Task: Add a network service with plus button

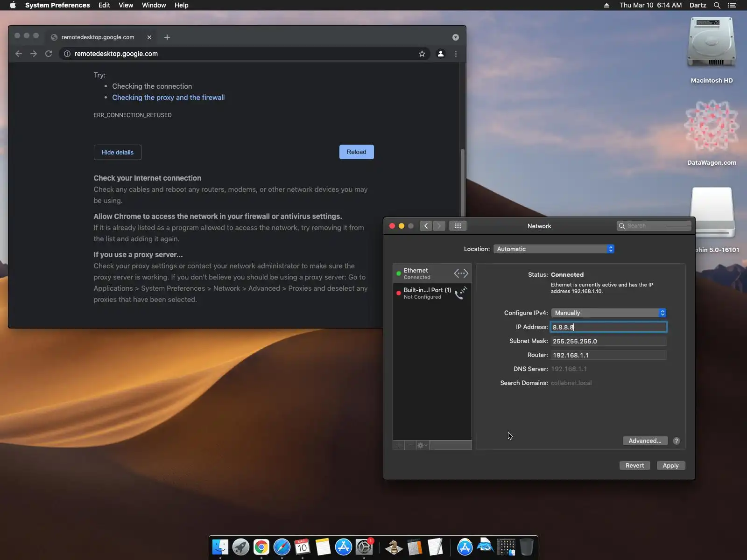Action: coord(399,445)
